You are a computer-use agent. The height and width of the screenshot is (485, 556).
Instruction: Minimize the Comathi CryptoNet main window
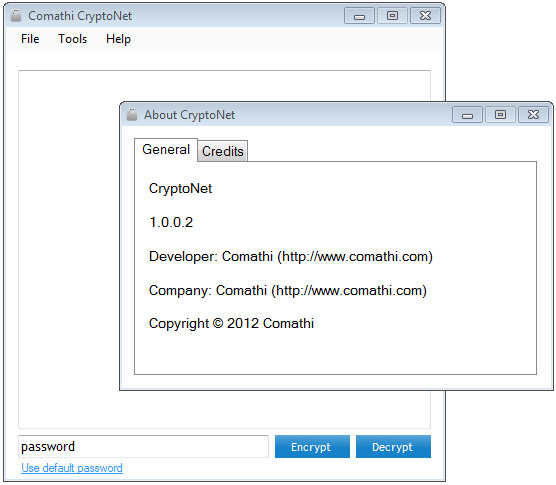tap(359, 16)
